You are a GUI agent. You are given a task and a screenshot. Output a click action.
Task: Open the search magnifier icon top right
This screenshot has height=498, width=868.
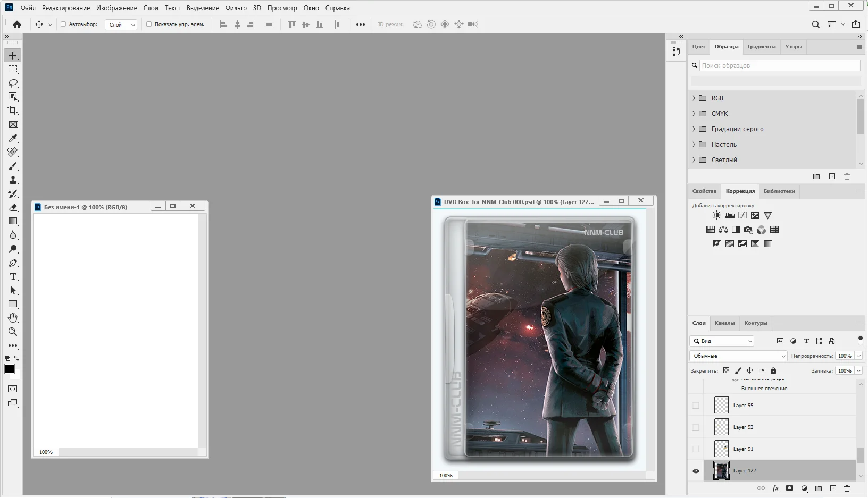coord(816,24)
